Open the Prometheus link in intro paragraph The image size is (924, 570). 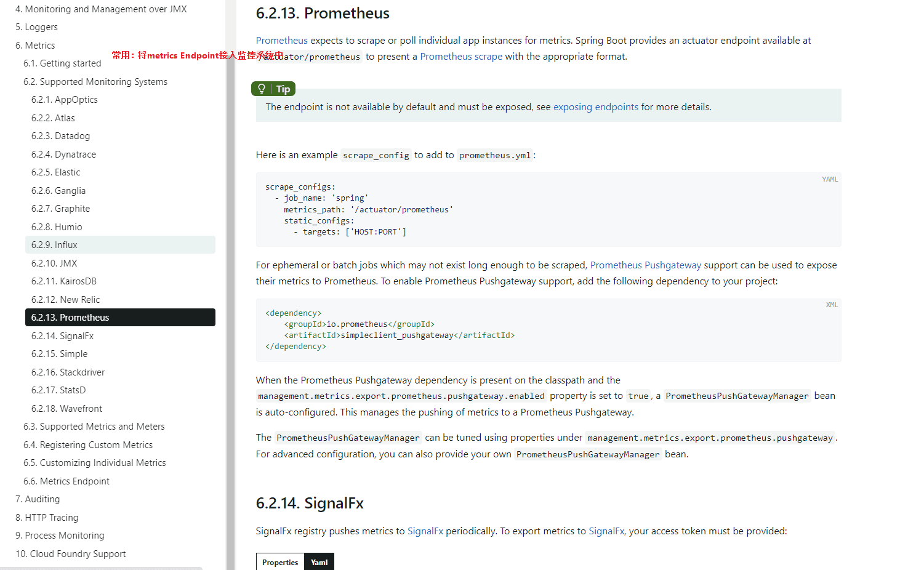[281, 41]
